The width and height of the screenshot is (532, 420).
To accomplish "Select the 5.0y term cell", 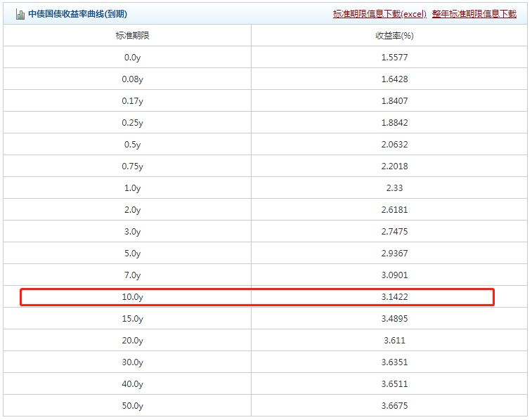I will pyautogui.click(x=132, y=254).
